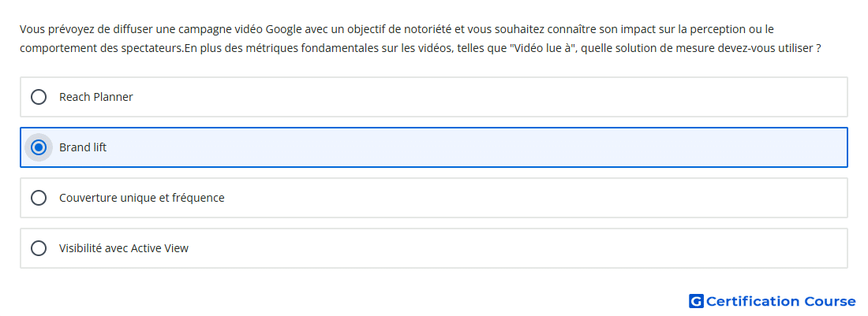Select the Reach Planner radio button
This screenshot has height=316, width=868.
point(39,97)
